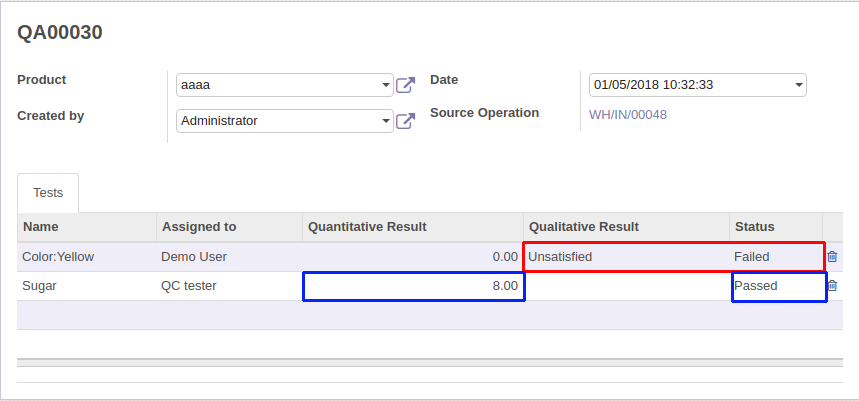Open source operation WH/IN/00048 link

tap(628, 114)
